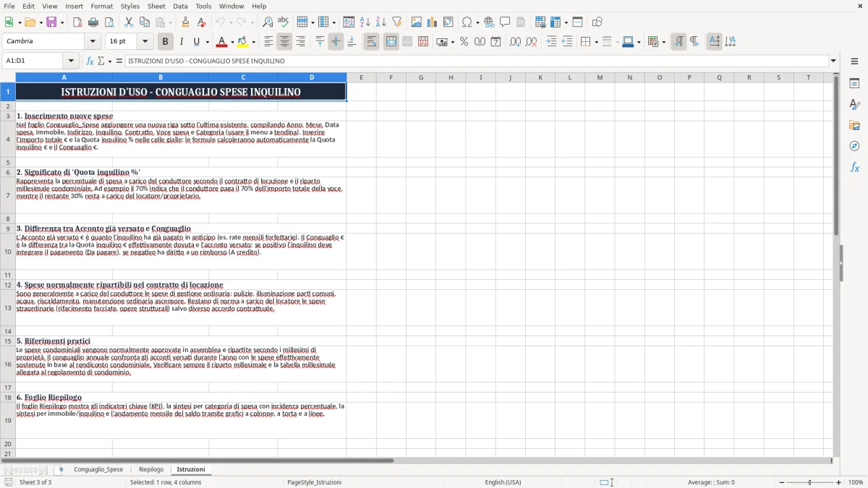868x488 pixels.
Task: Open sidebar Styles panel icon
Action: pos(854,104)
